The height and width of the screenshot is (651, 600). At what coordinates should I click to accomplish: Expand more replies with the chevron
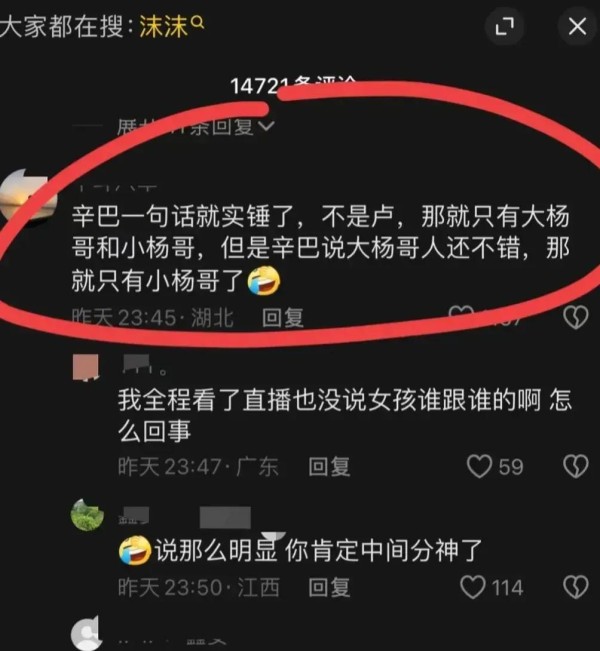266,125
